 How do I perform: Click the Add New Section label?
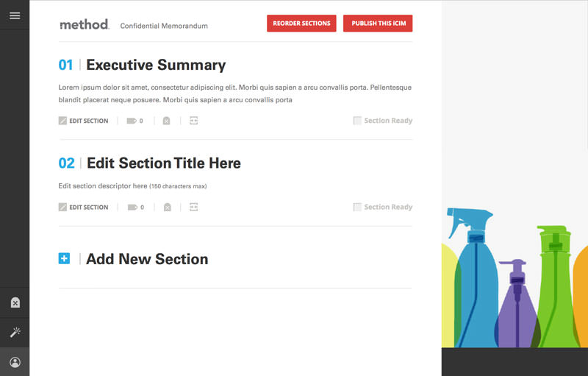pyautogui.click(x=147, y=259)
